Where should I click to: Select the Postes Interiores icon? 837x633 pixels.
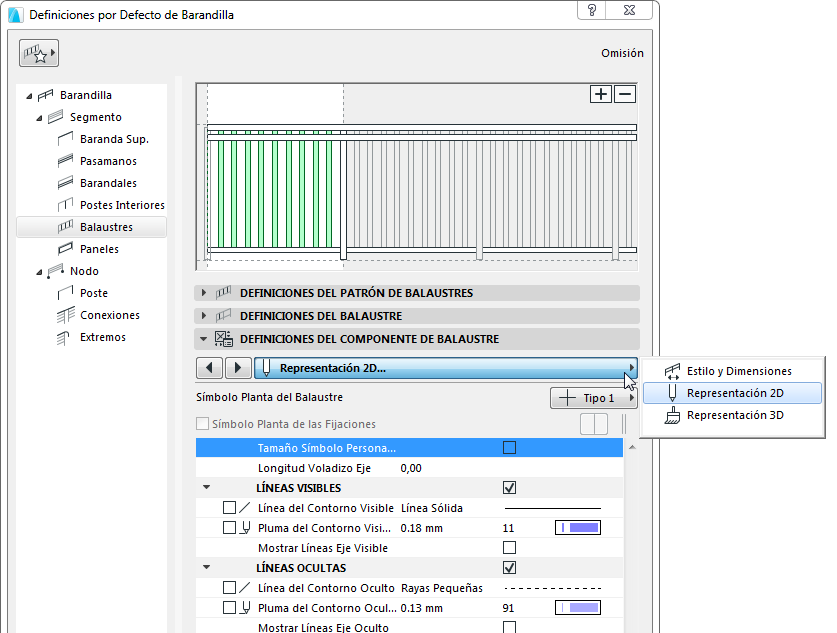[x=65, y=204]
